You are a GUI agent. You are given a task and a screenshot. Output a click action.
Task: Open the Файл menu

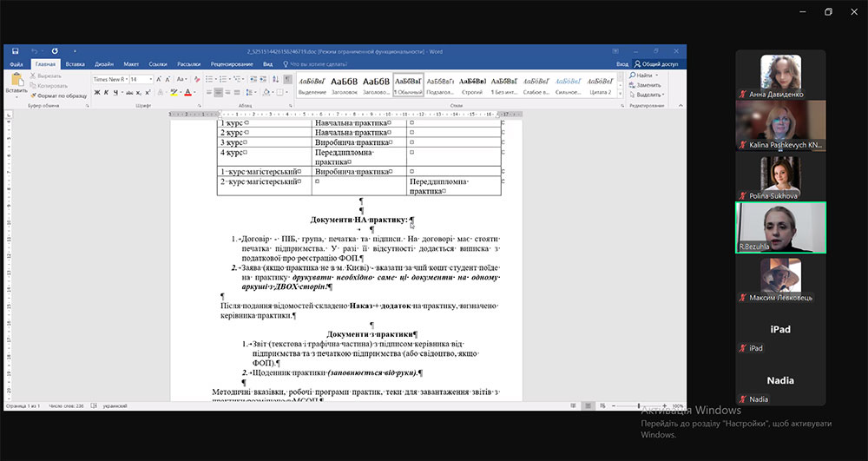16,64
